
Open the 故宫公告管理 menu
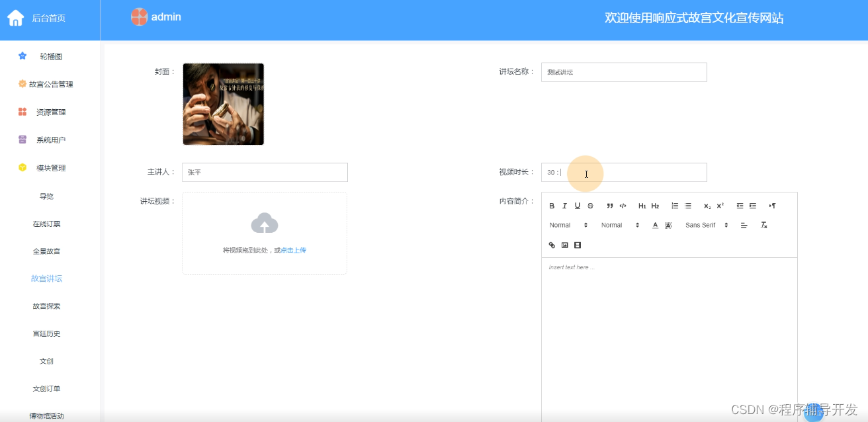(x=50, y=84)
